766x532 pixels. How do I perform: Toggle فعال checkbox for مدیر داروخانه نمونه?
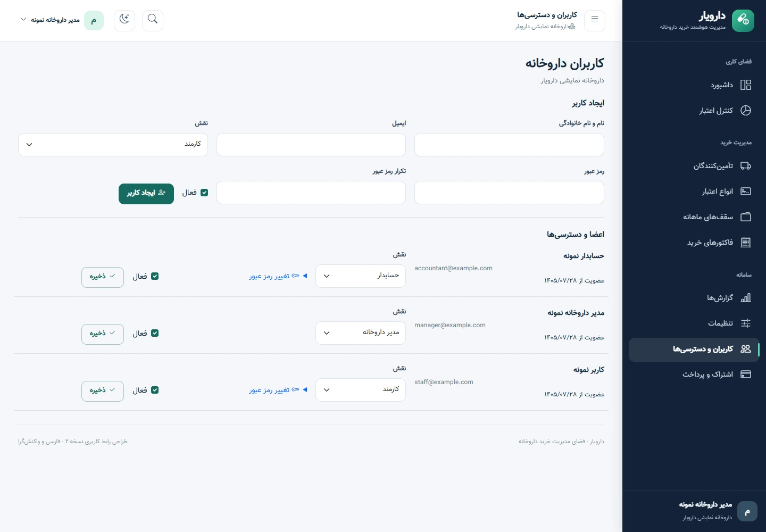(x=155, y=333)
